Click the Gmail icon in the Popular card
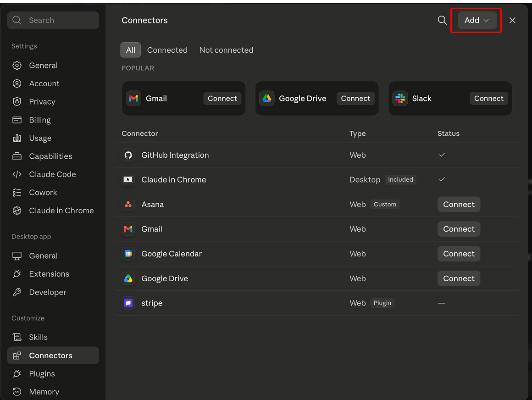This screenshot has height=400, width=532. click(133, 98)
